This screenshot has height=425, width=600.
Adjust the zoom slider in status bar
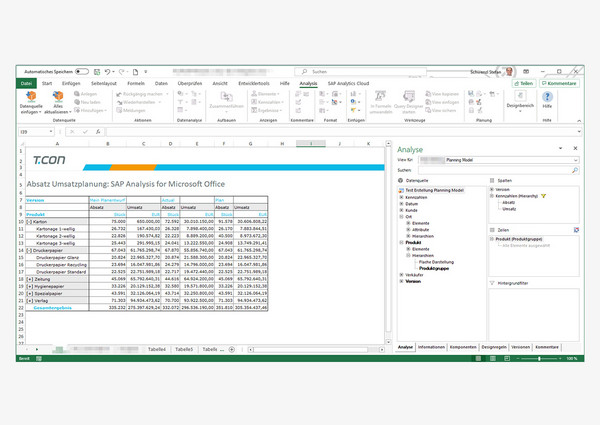(539, 358)
